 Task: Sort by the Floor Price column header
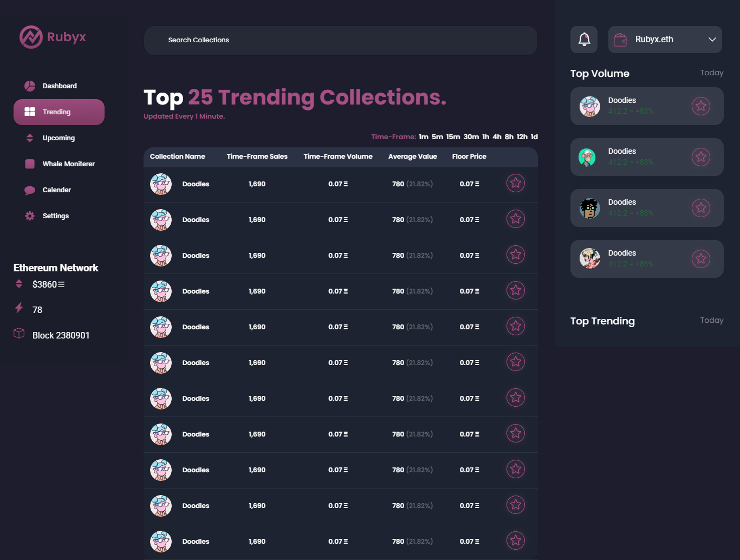coord(469,157)
